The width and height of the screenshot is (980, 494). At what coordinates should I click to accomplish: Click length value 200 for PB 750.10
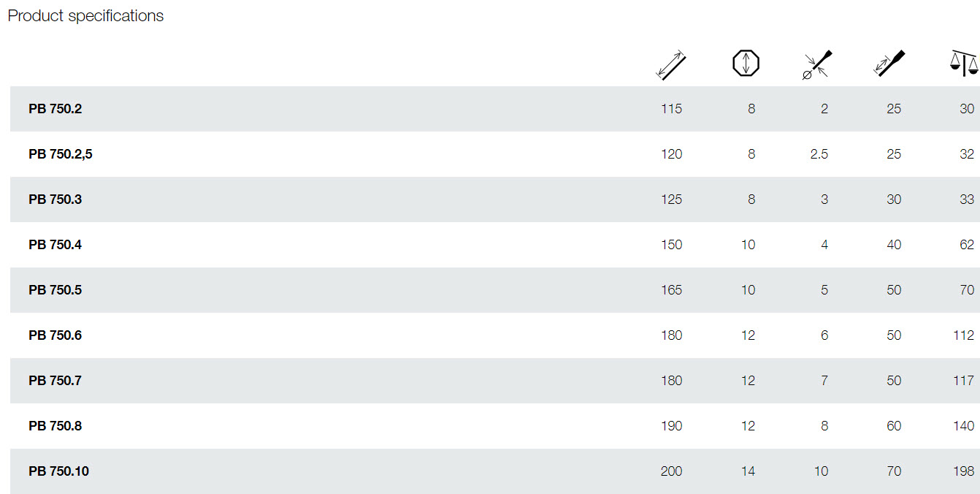pos(671,471)
